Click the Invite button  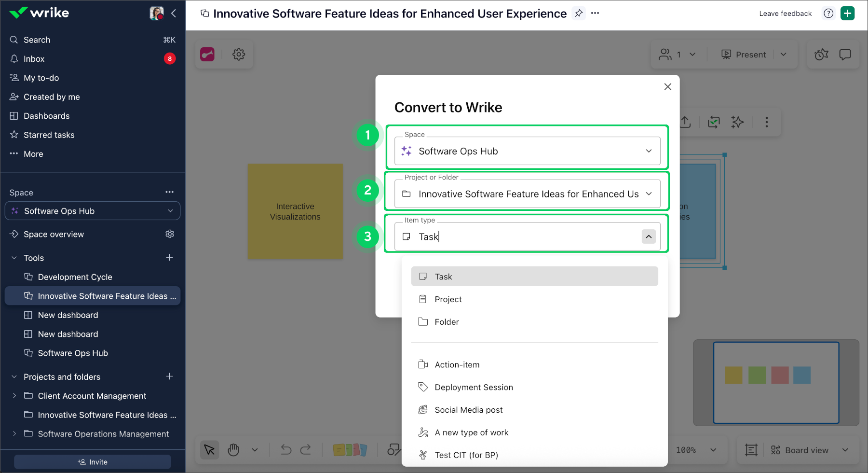tap(93, 461)
